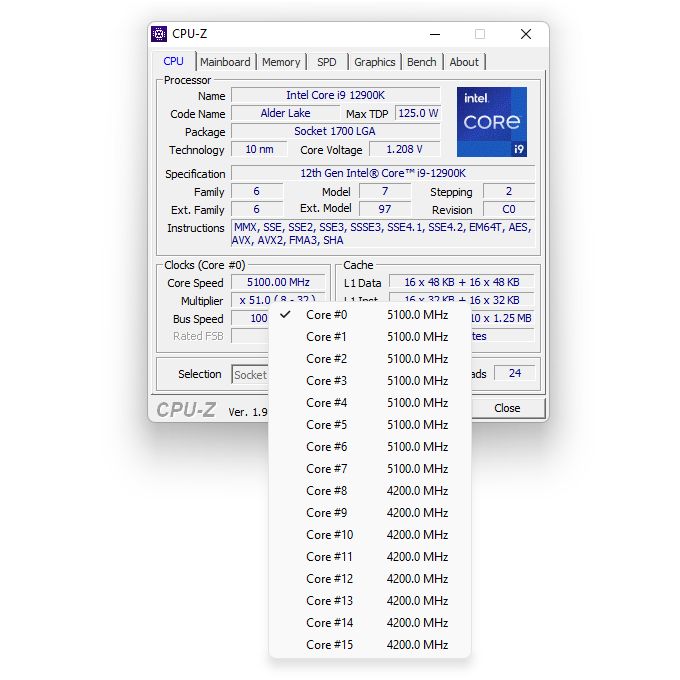Viewport: 680px width, 680px height.
Task: Close the CPU-Z window with the X
Action: [x=526, y=34]
